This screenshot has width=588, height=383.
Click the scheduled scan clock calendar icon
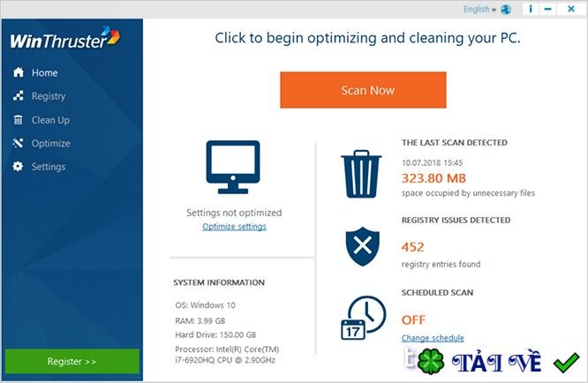coord(363,319)
